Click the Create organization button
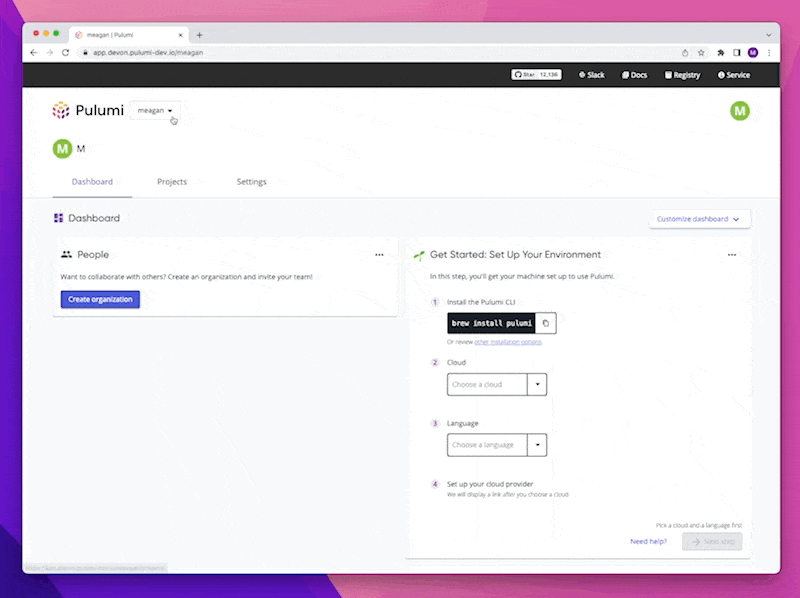This screenshot has height=598, width=800. [x=100, y=300]
